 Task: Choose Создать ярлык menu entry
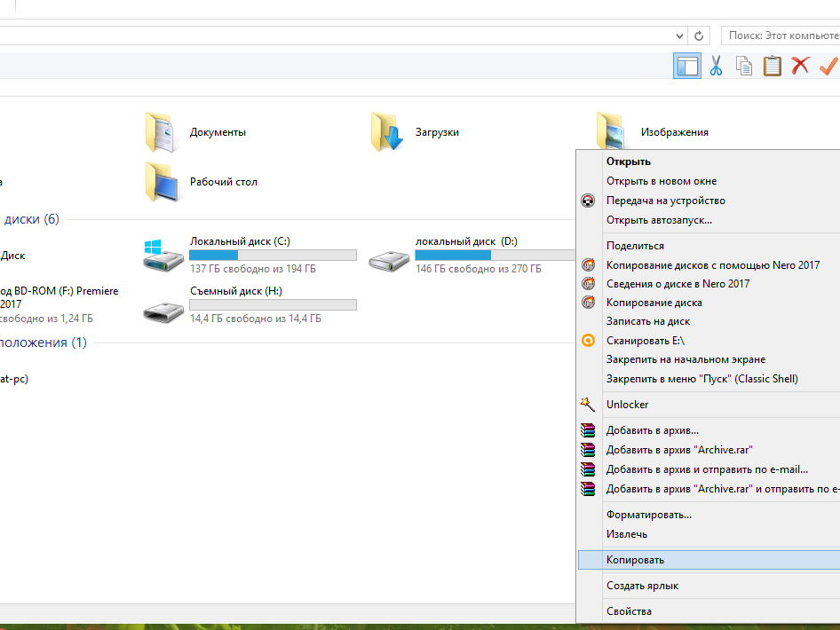pos(709,586)
